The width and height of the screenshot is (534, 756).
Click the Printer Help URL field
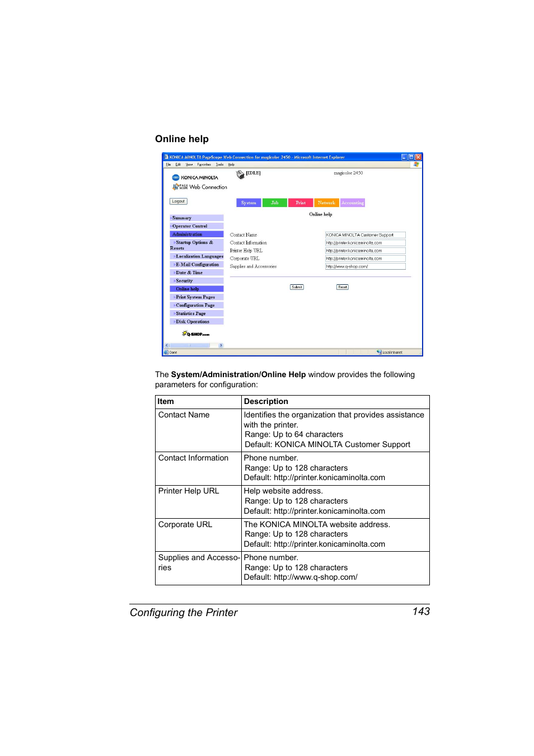[x=366, y=251]
